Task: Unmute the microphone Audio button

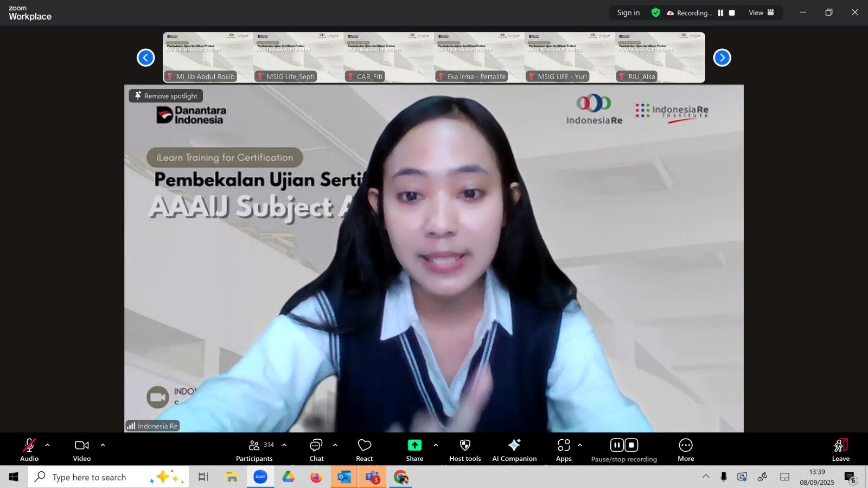Action: [x=29, y=450]
